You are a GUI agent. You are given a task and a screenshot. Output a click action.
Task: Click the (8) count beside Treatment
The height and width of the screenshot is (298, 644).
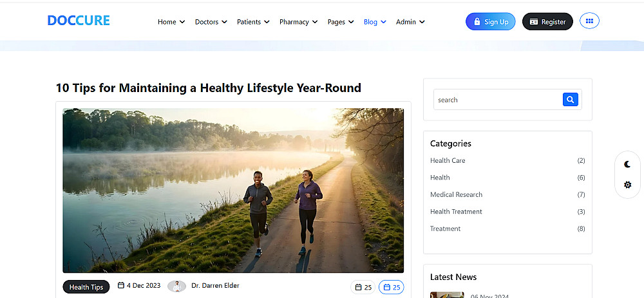(x=581, y=228)
